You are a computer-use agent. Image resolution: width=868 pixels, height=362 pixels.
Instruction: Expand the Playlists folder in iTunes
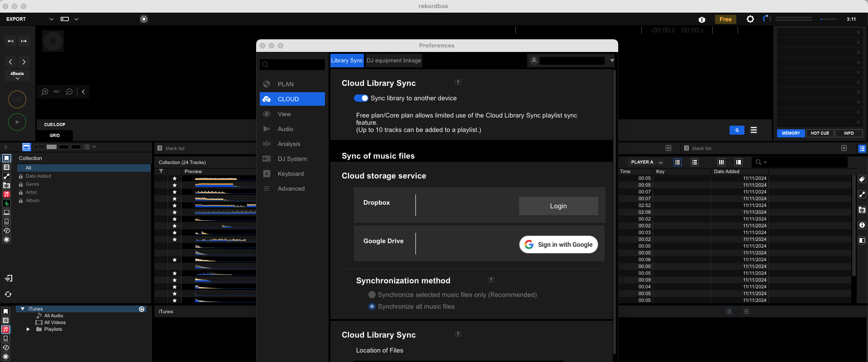pyautogui.click(x=28, y=329)
